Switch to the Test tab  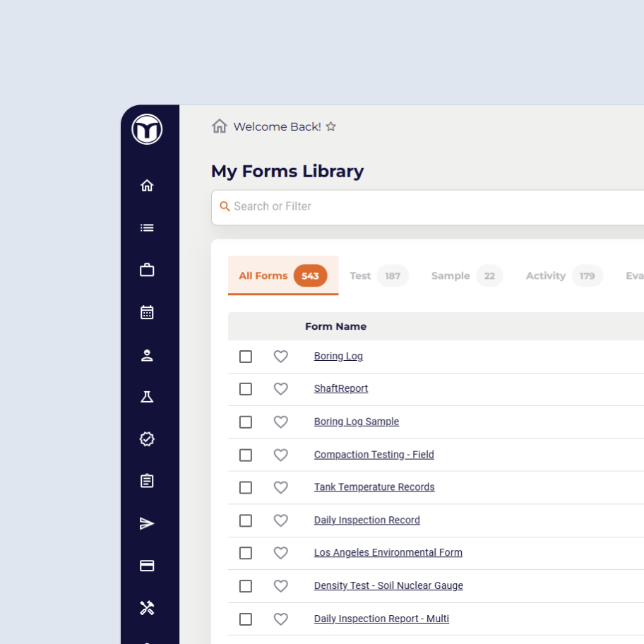360,275
